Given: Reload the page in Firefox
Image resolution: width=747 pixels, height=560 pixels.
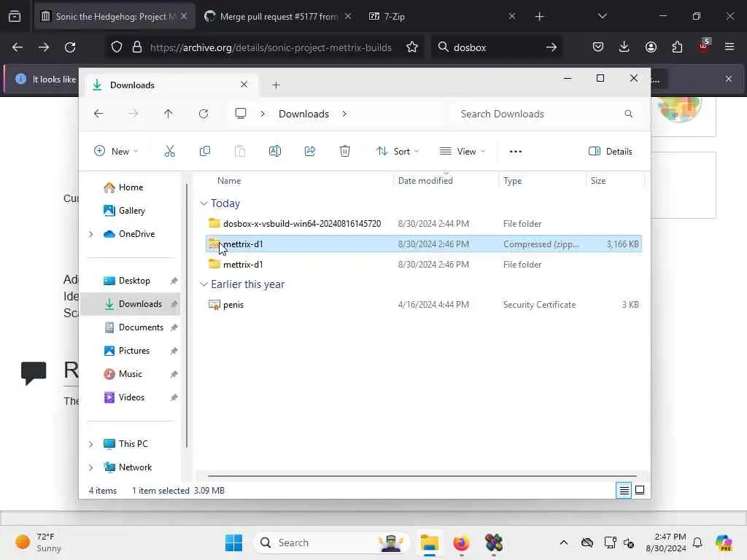Looking at the screenshot, I should pyautogui.click(x=70, y=47).
